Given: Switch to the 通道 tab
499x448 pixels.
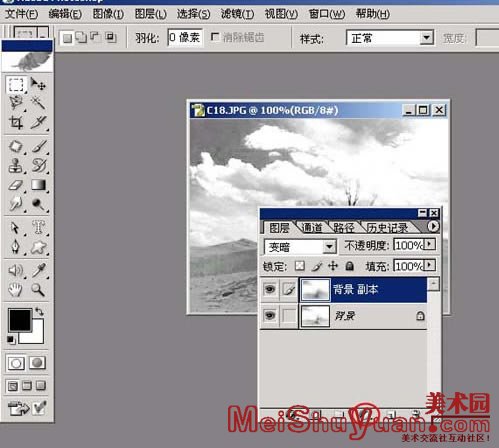Looking at the screenshot, I should click(x=312, y=228).
